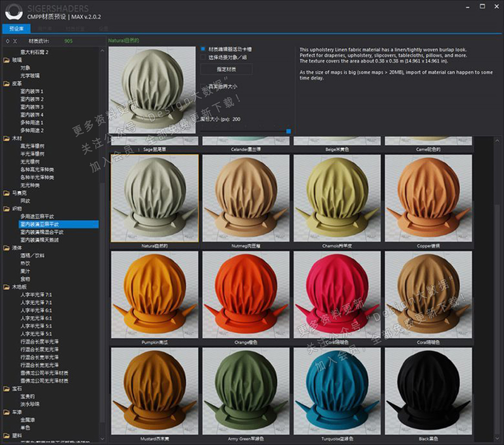This screenshot has width=504, height=445.
Task: Click the 液体 folder icon
Action: click(7, 248)
